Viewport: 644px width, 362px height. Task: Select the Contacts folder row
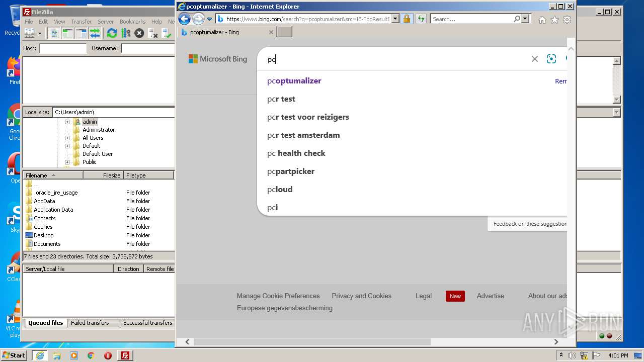click(99, 218)
